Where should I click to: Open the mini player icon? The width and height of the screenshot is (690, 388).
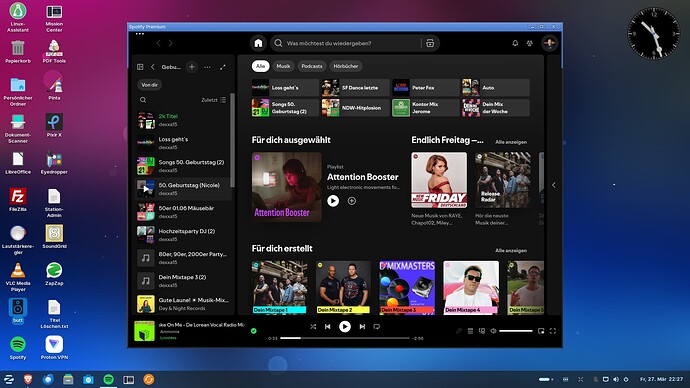coord(541,331)
